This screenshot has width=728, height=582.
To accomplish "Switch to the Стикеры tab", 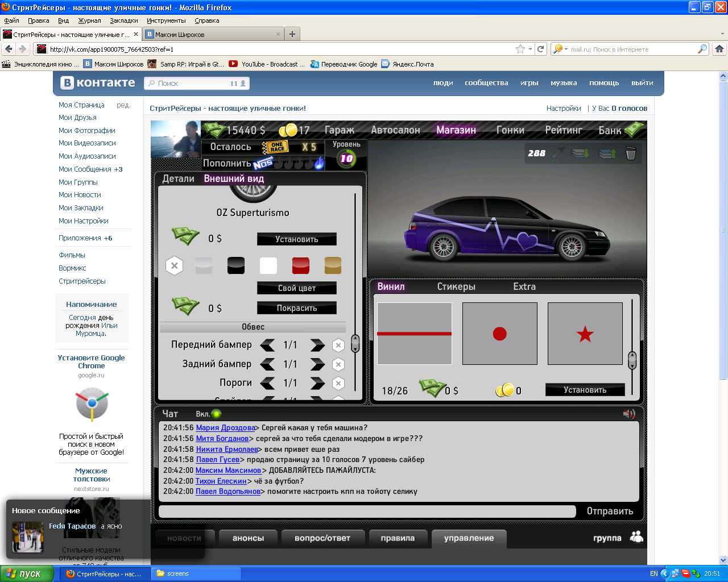I will (456, 286).
